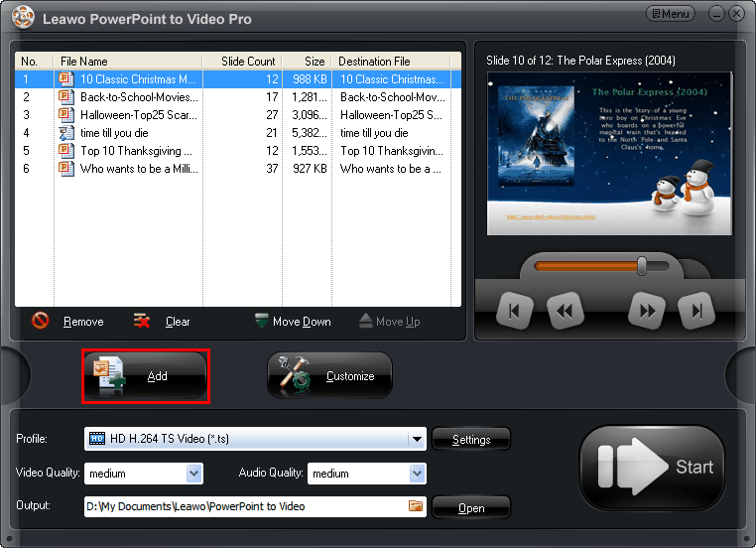This screenshot has width=756, height=548.
Task: Click slide count 12 of Christmas file
Action: click(x=272, y=79)
